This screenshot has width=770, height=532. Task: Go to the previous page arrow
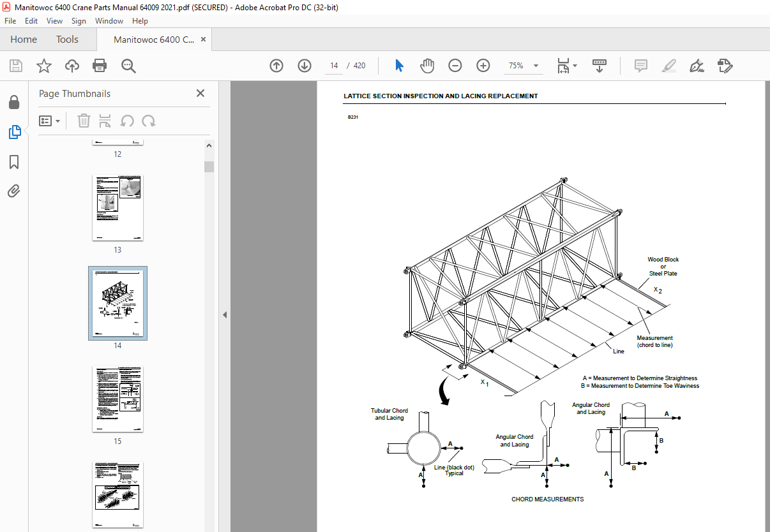point(276,66)
